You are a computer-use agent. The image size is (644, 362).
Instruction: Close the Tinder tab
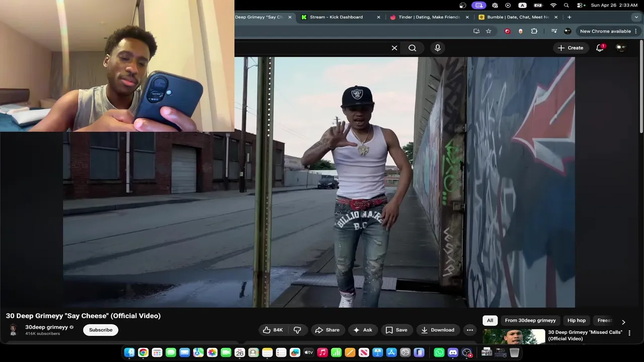click(467, 17)
